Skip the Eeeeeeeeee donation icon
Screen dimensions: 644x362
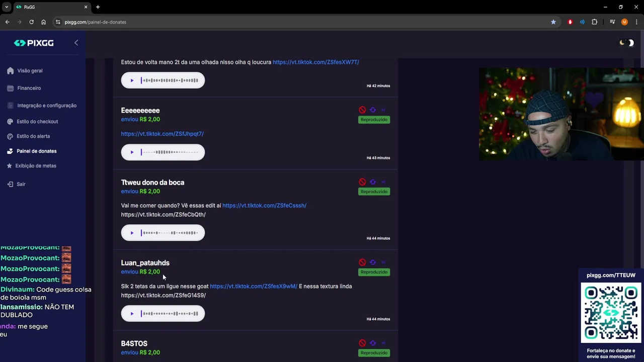tap(383, 110)
